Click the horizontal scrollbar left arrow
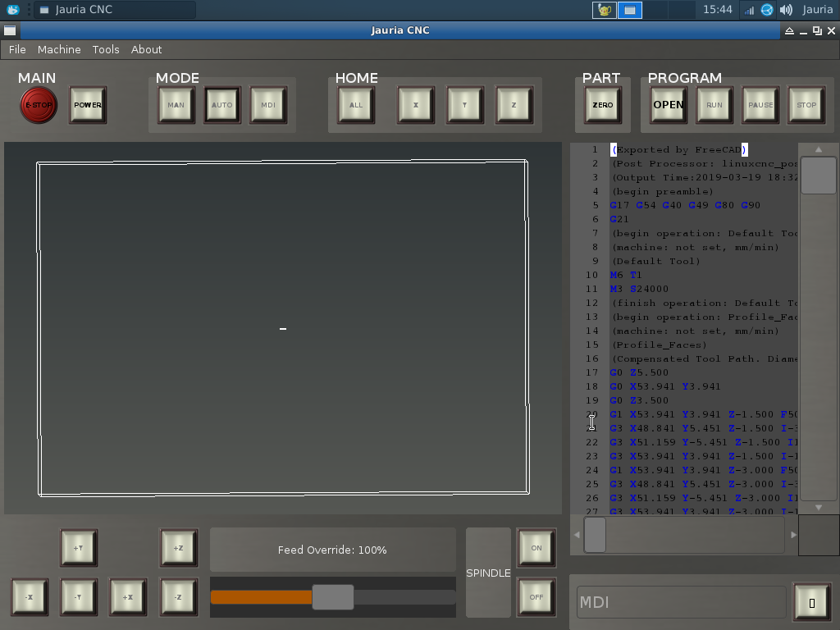The width and height of the screenshot is (840, 630). pyautogui.click(x=577, y=535)
